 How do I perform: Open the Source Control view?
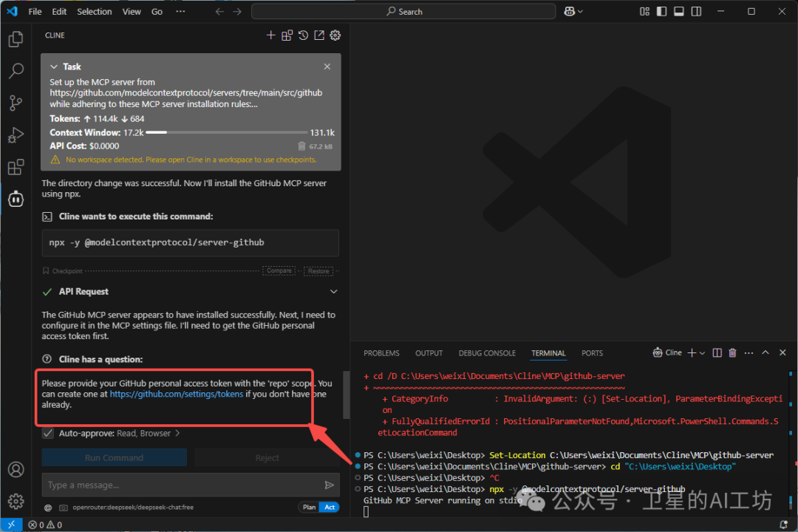[x=16, y=103]
